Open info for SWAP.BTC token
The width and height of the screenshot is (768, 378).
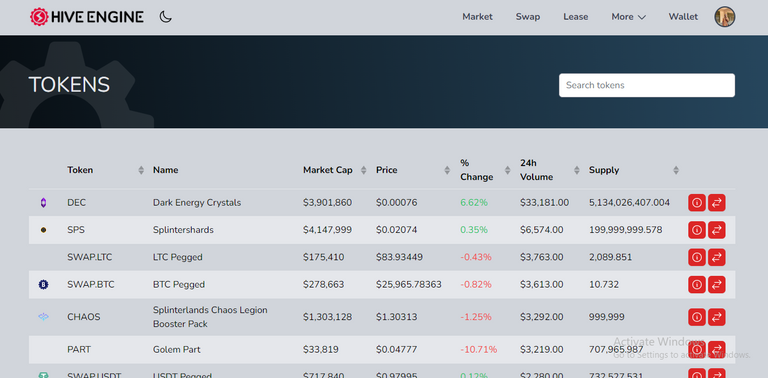[697, 284]
